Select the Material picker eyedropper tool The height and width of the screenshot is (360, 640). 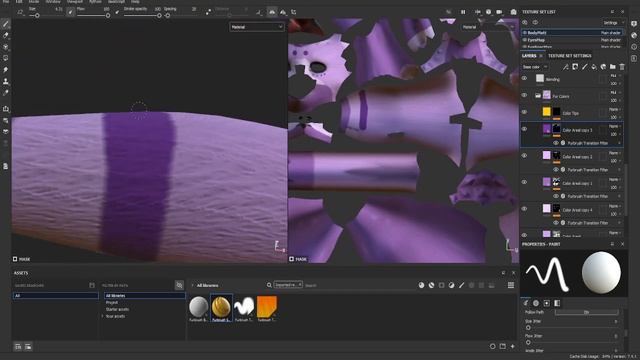(x=6, y=93)
